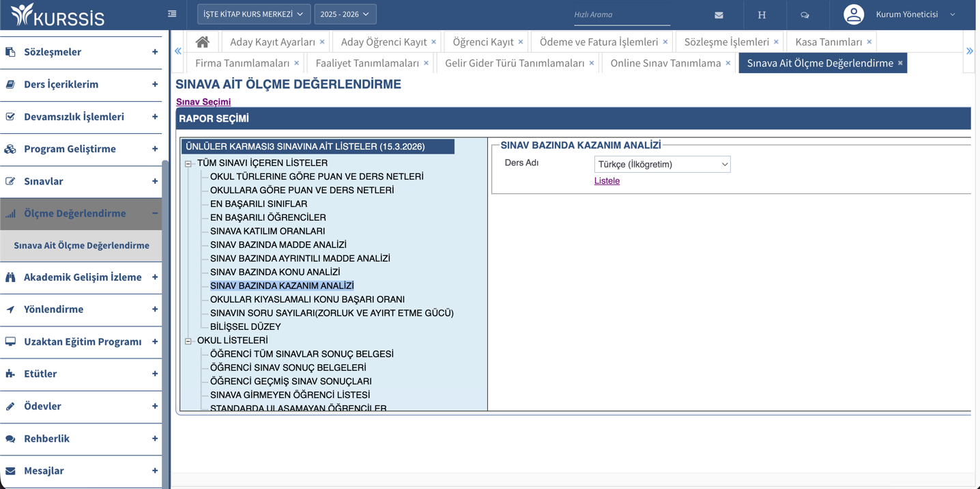The image size is (980, 489).
Task: Collapse TÜM SINAVI İÇEREN LİSTELER tree node
Action: coord(188,164)
